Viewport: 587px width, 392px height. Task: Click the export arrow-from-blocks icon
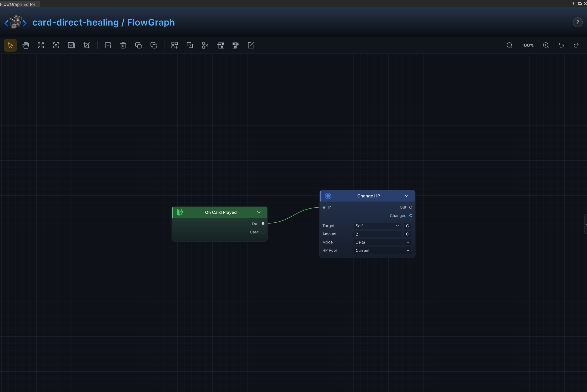click(236, 45)
